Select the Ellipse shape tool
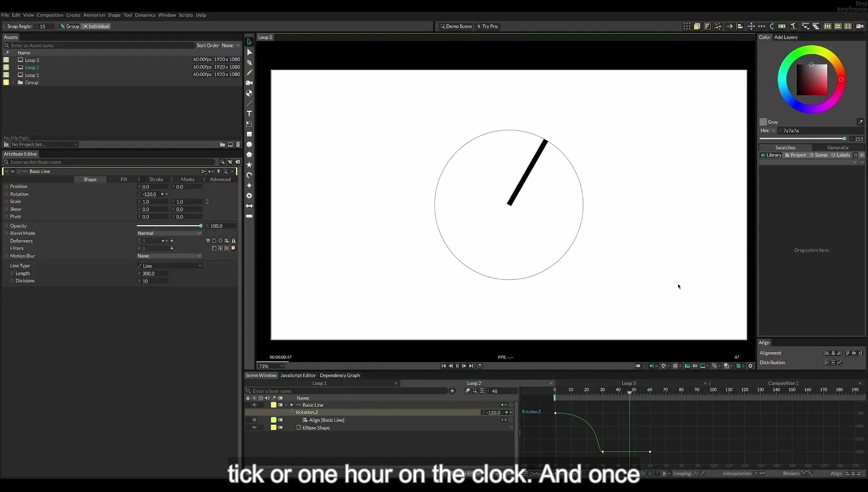The image size is (868, 492). point(249,144)
